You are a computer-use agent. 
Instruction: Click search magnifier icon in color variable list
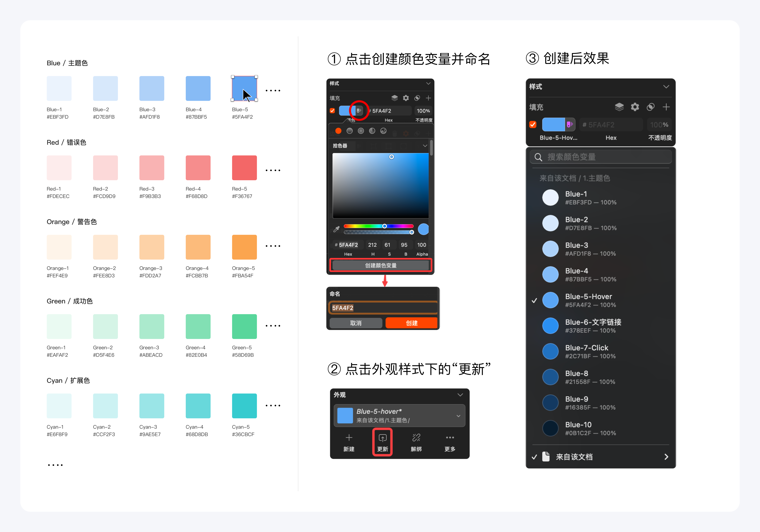(x=538, y=157)
